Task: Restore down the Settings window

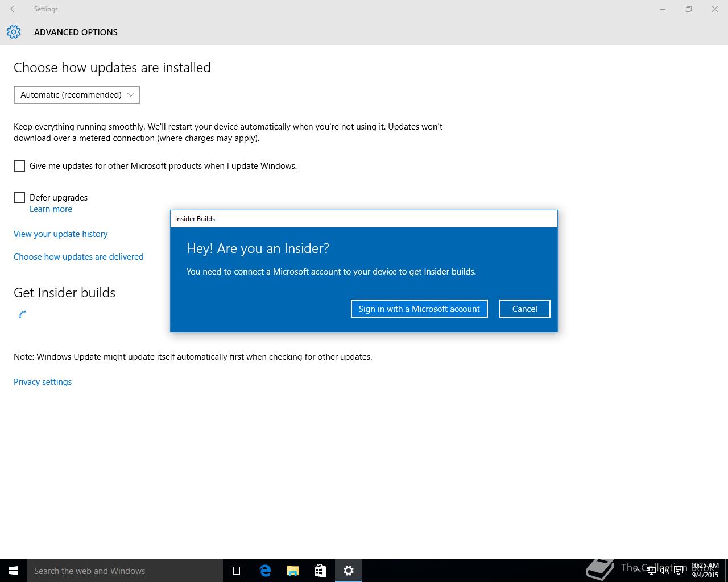Action: (689, 9)
